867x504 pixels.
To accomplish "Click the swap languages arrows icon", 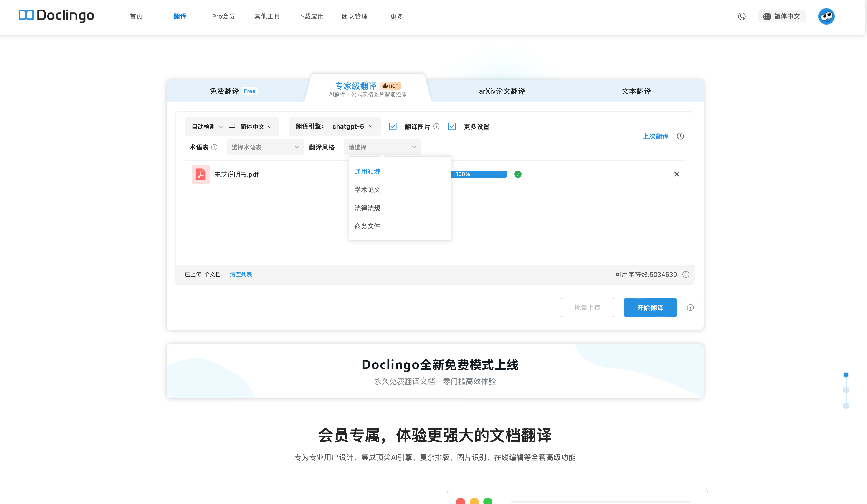I will coord(232,126).
